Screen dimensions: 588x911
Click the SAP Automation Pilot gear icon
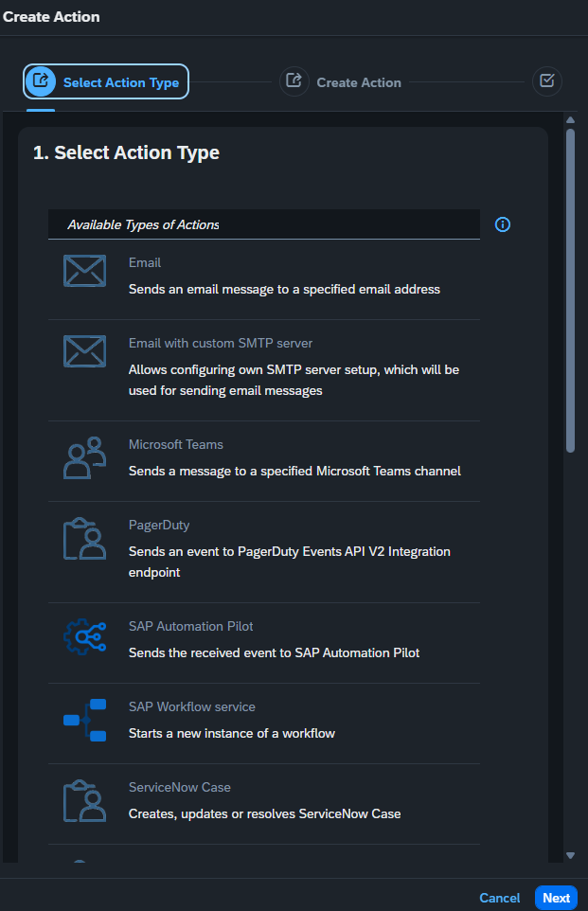[85, 636]
